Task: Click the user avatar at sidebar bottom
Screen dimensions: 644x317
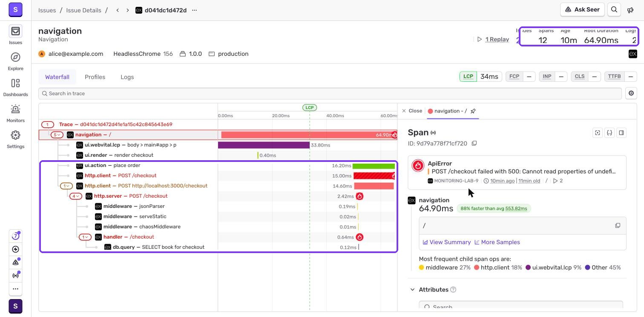Action: pos(15,306)
